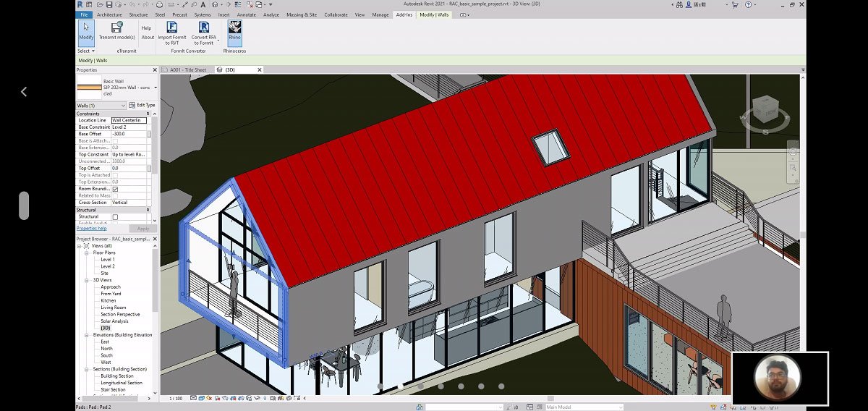
Task: Enable the Structural checkbox
Action: coord(115,216)
